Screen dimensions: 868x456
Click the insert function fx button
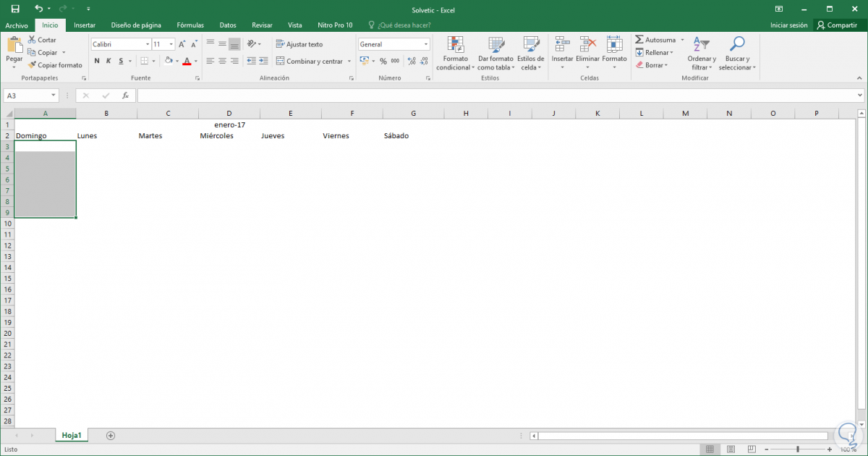point(125,95)
